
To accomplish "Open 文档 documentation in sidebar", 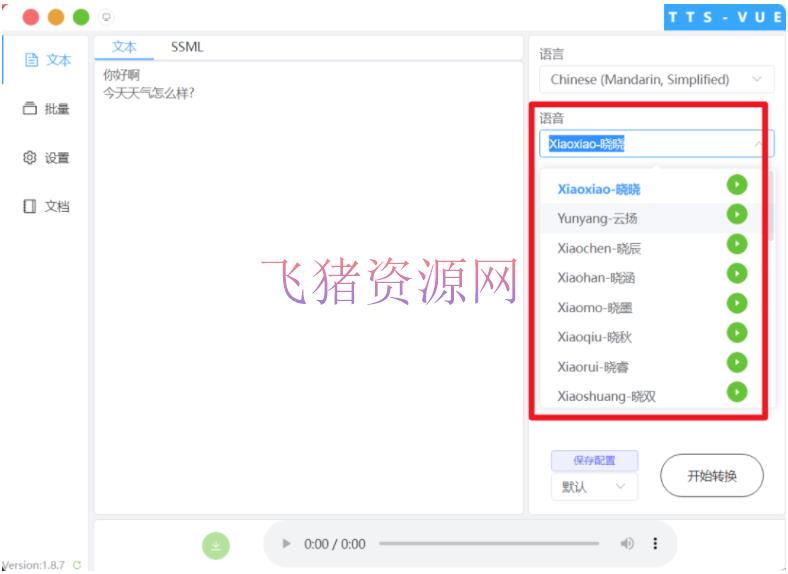I will point(46,207).
